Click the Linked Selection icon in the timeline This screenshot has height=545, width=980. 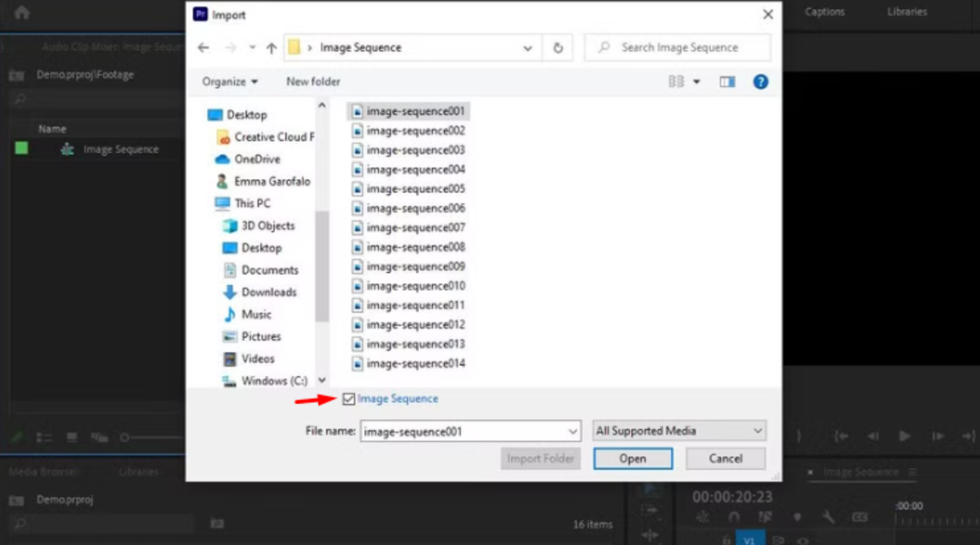pos(765,517)
